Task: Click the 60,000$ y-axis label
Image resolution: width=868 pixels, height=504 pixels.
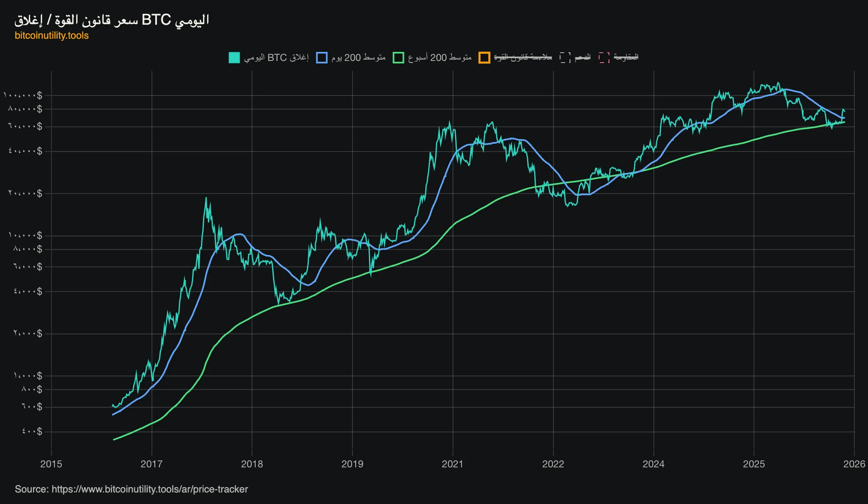Action: [x=25, y=126]
